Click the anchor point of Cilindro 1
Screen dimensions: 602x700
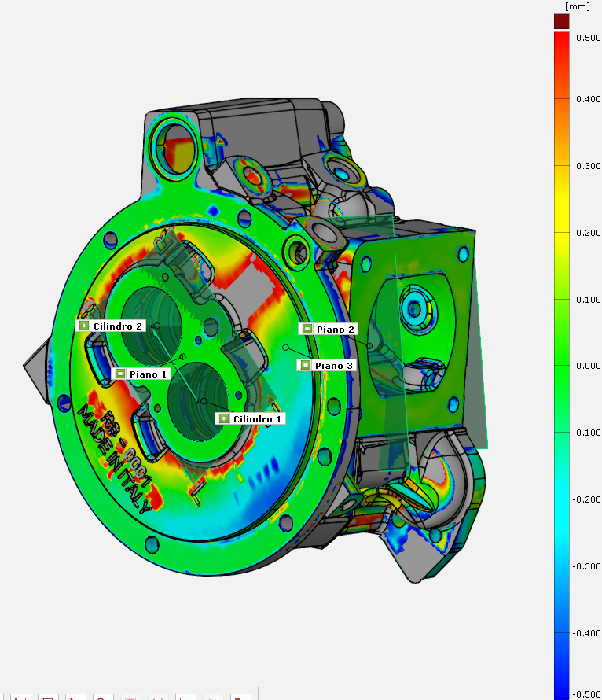pos(203,401)
